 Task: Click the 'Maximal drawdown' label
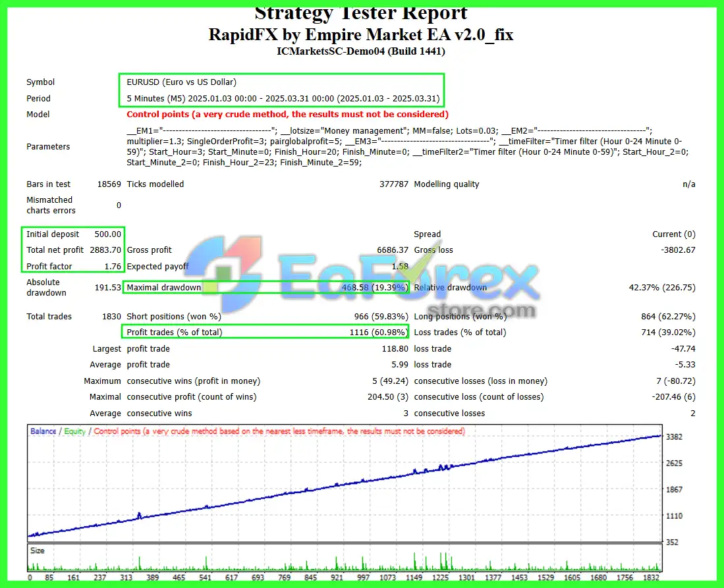(164, 288)
